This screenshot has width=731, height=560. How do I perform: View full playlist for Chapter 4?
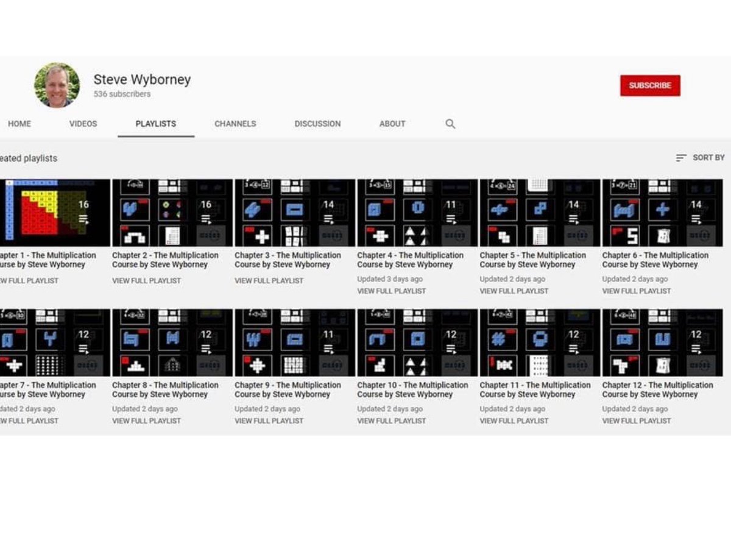coord(392,291)
